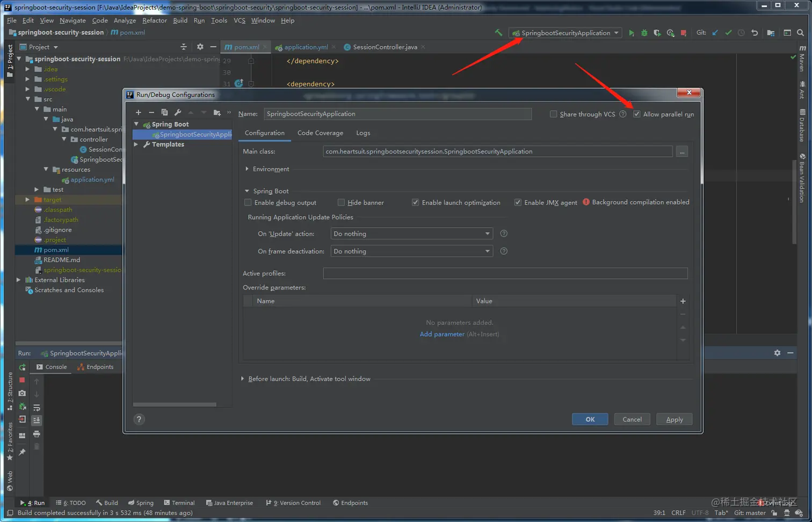812x522 pixels.
Task: Pin the Run tab with the pin icon
Action: click(22, 452)
